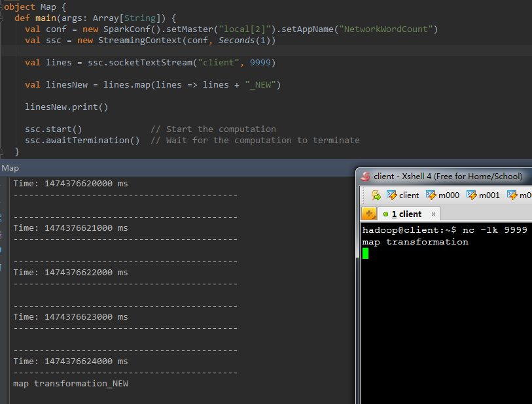Click the Xshell logo in the title bar

[366, 176]
